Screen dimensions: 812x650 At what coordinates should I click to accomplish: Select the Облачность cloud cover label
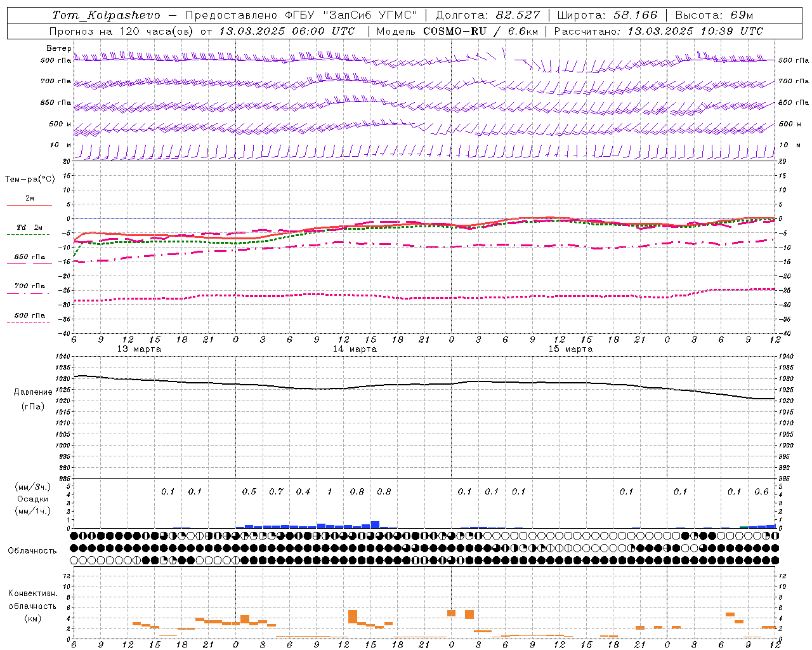pos(32,550)
